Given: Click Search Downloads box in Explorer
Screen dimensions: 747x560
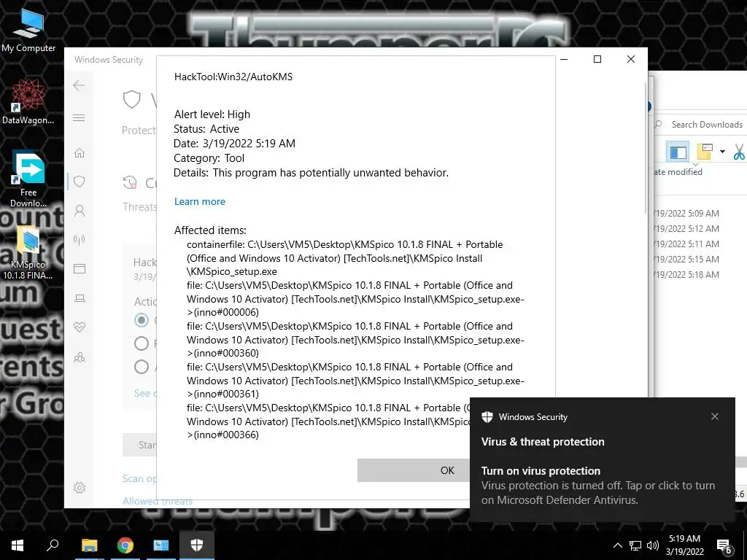Looking at the screenshot, I should pos(700,124).
